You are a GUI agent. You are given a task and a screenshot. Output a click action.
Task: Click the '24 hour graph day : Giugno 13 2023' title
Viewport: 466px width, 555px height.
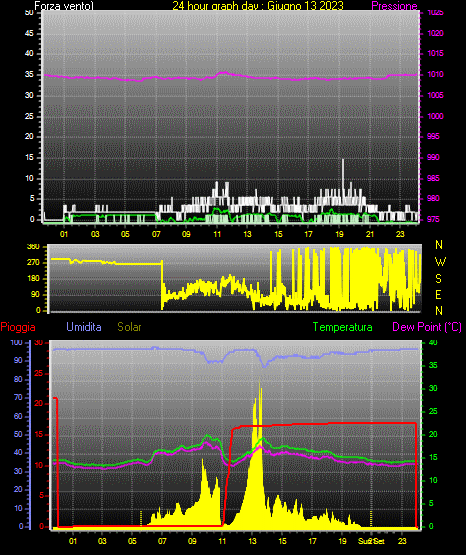click(258, 6)
